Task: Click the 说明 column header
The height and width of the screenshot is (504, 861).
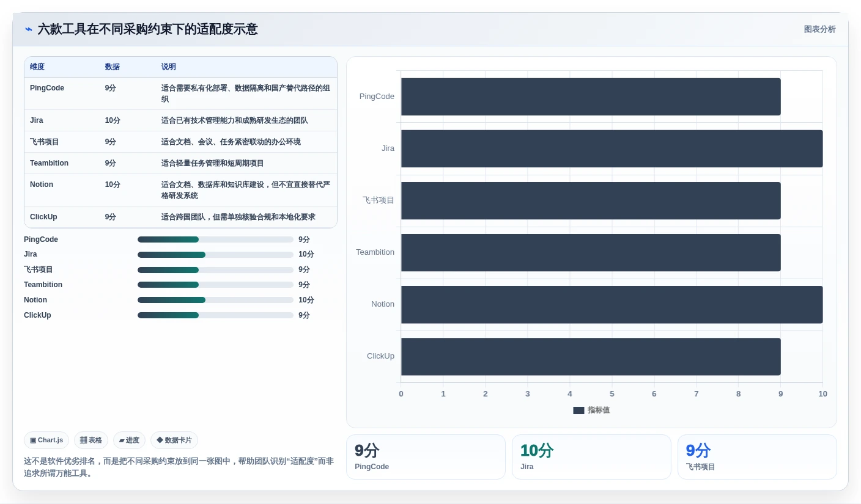Action: coord(169,67)
